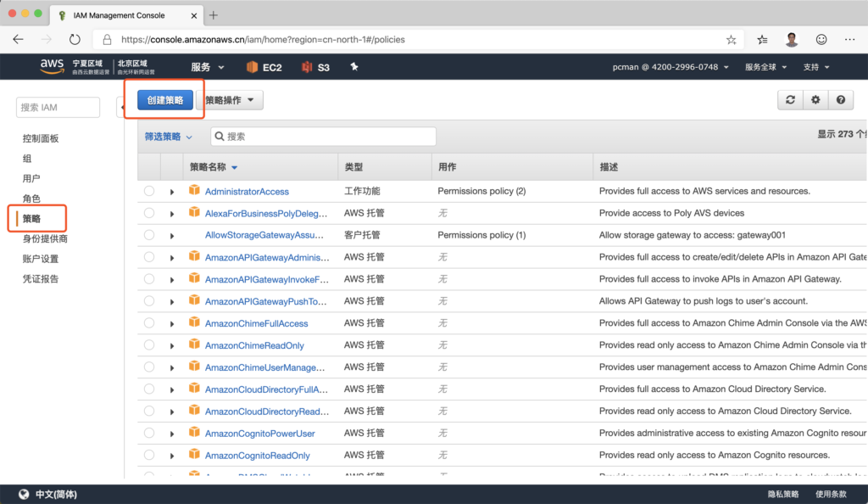This screenshot has height=504, width=868.
Task: Click the 创建策略 button
Action: point(165,100)
